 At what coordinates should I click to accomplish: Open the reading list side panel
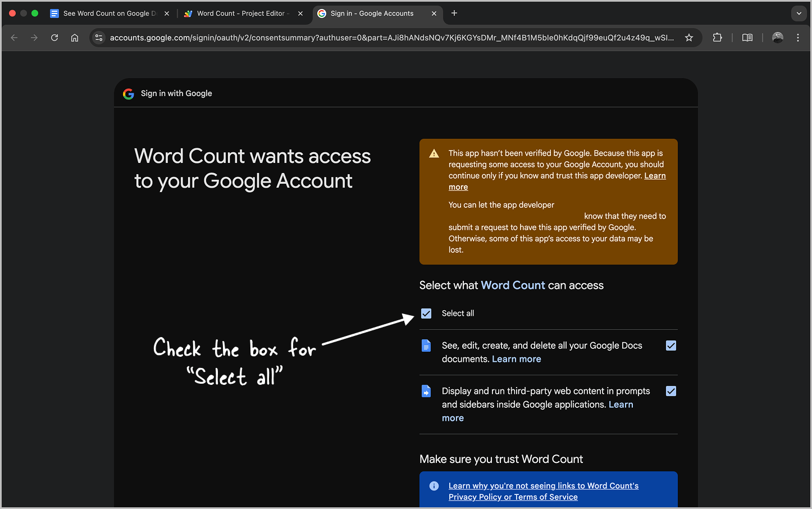747,38
